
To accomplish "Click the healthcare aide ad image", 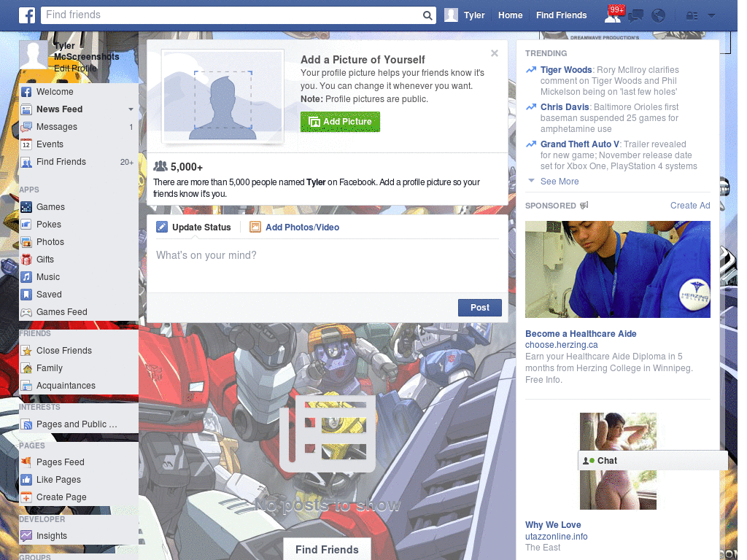I will (x=617, y=269).
